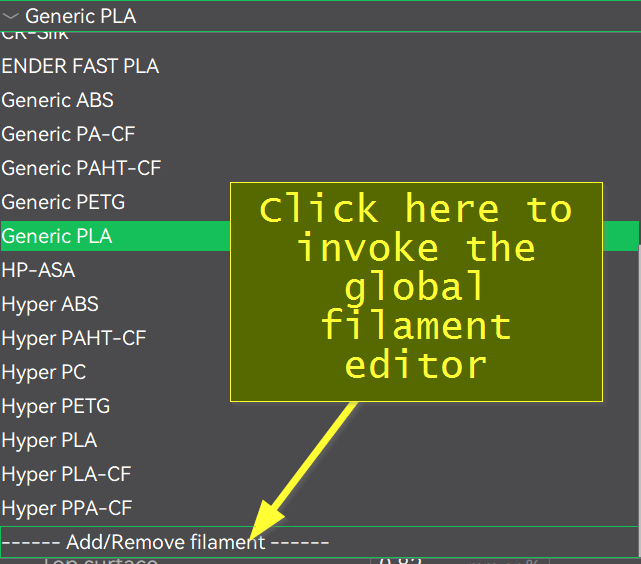This screenshot has height=564, width=641.
Task: Pick Generic PA-CF in the dropdown
Action: tap(68, 134)
